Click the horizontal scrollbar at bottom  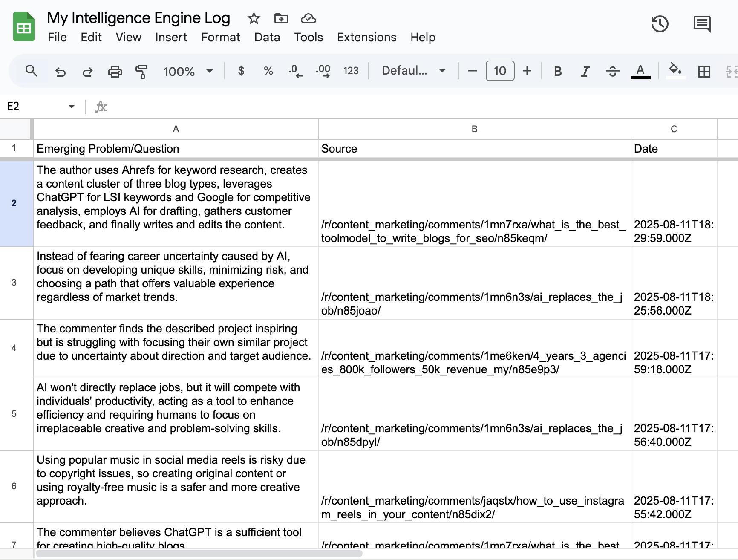point(199,554)
